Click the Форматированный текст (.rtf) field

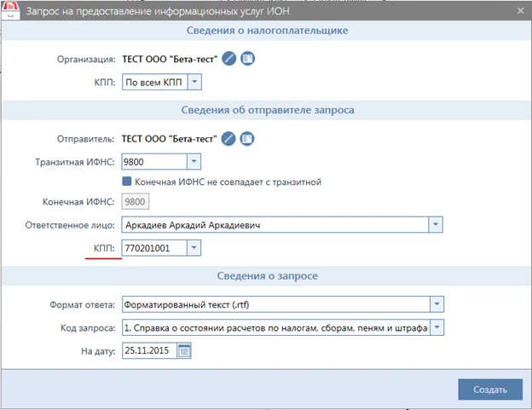click(276, 304)
